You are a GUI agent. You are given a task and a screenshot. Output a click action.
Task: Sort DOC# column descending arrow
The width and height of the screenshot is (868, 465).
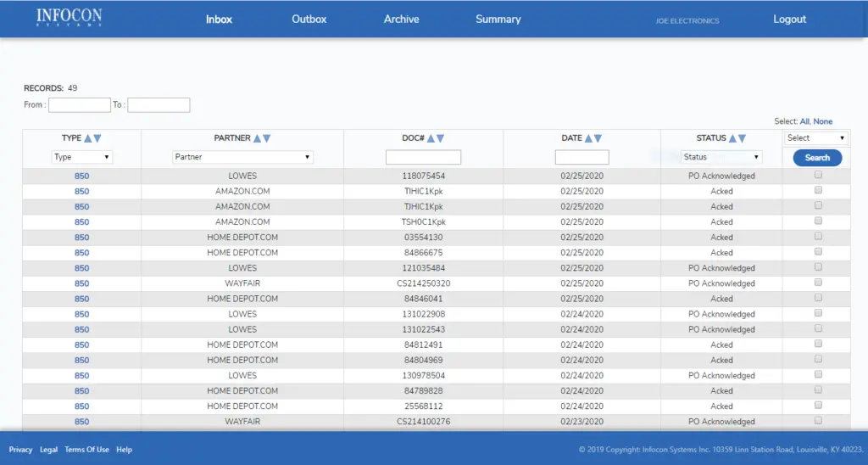pos(441,138)
